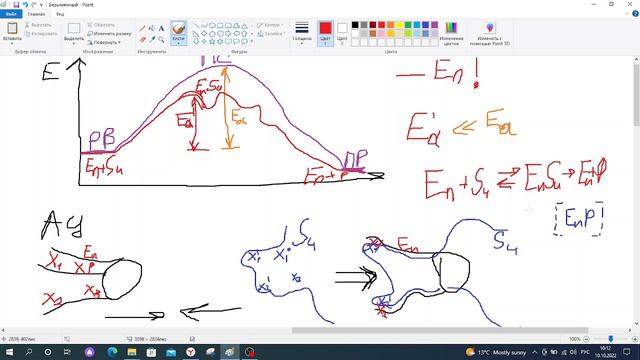Image resolution: width=640 pixels, height=360 pixels.
Task: Open the Select dropdown arrow
Action: [74, 43]
